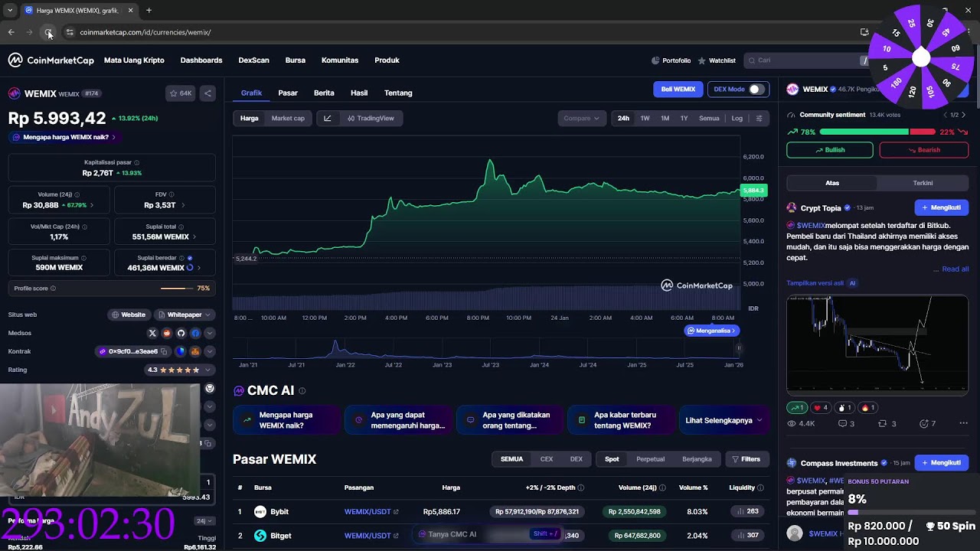Click the Cari search field

pos(804,60)
